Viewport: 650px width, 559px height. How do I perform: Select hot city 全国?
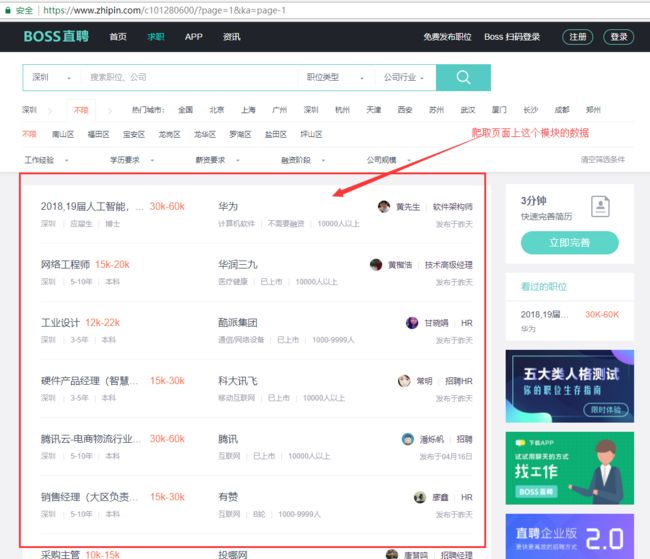point(185,110)
